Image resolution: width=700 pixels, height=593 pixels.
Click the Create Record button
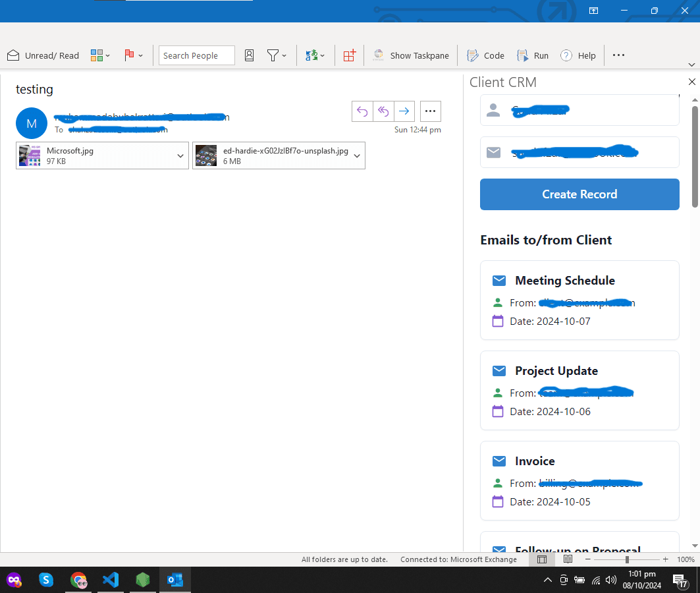pos(579,194)
